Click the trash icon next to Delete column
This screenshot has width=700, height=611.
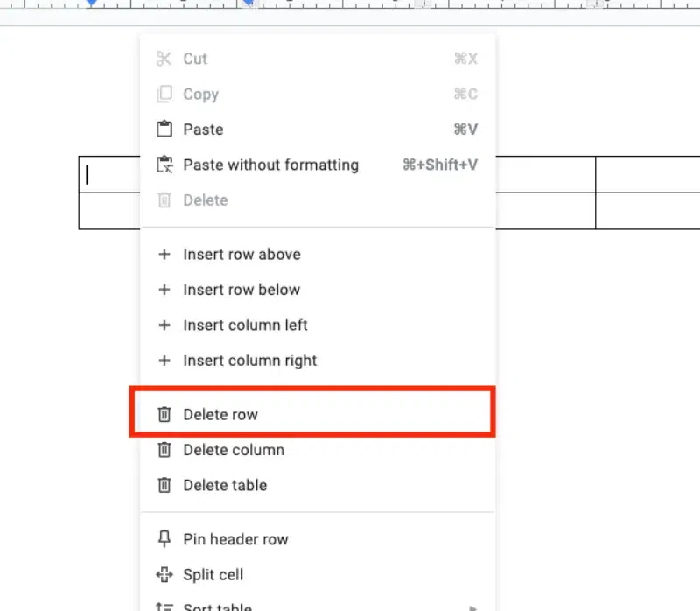point(164,450)
